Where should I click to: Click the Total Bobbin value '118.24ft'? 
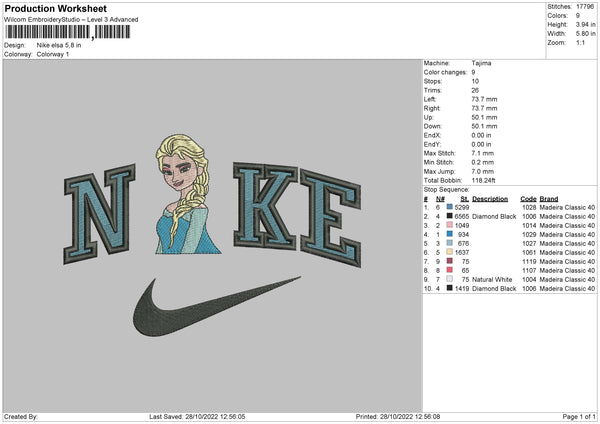pyautogui.click(x=483, y=180)
